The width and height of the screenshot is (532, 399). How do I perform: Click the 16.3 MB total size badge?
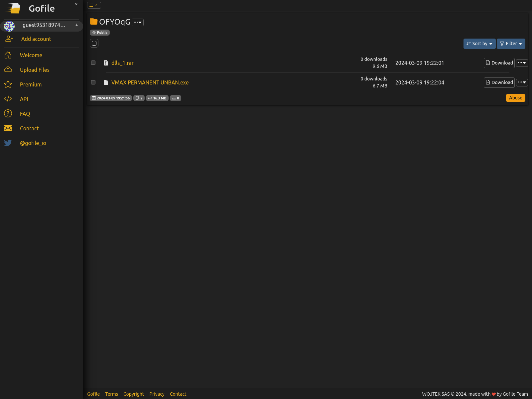(157, 98)
